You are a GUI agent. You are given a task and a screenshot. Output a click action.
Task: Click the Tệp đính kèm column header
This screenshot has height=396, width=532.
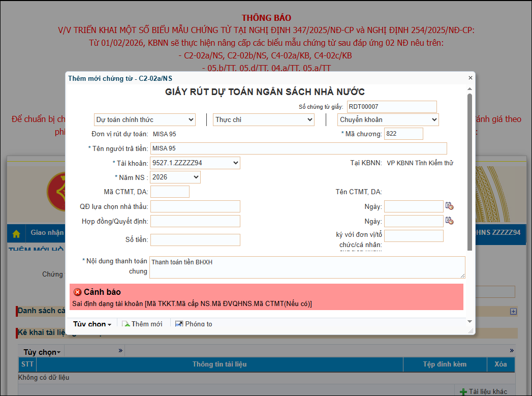[445, 364]
